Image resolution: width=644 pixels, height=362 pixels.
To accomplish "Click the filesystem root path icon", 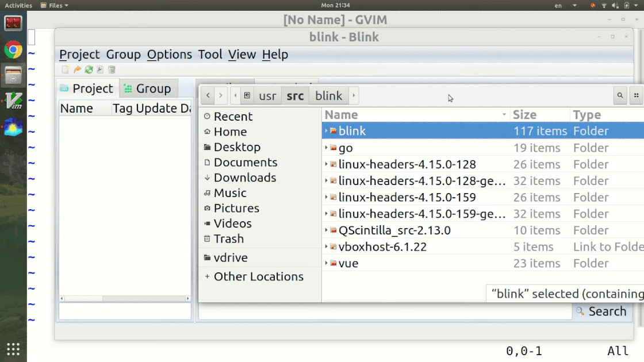I will 247,95.
